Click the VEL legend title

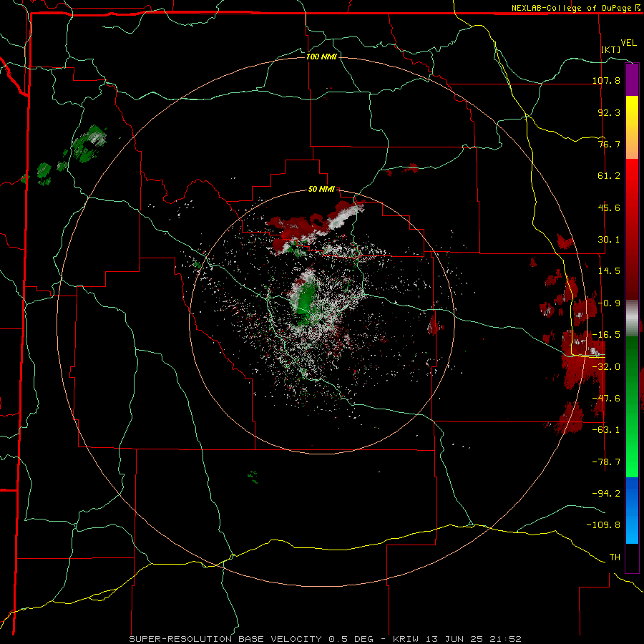coord(628,43)
